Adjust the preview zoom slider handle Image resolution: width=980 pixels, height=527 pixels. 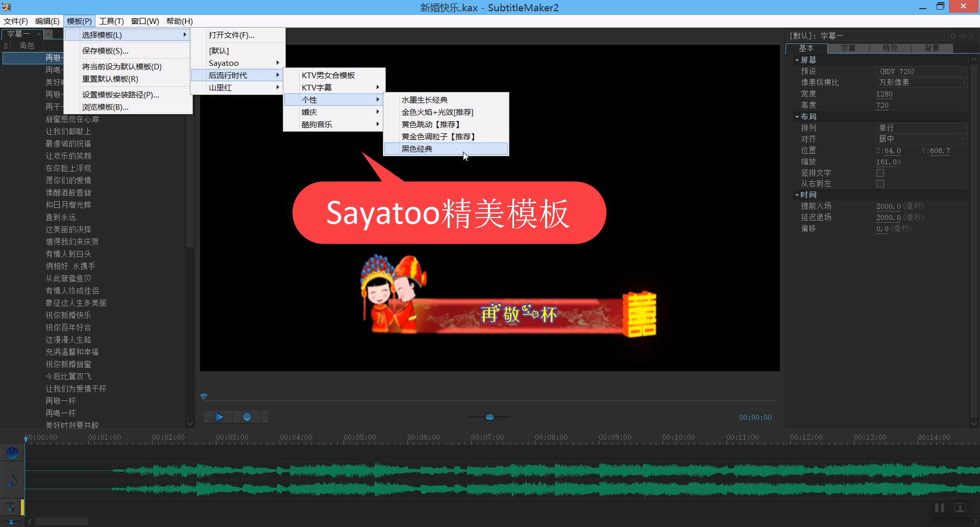[x=490, y=417]
